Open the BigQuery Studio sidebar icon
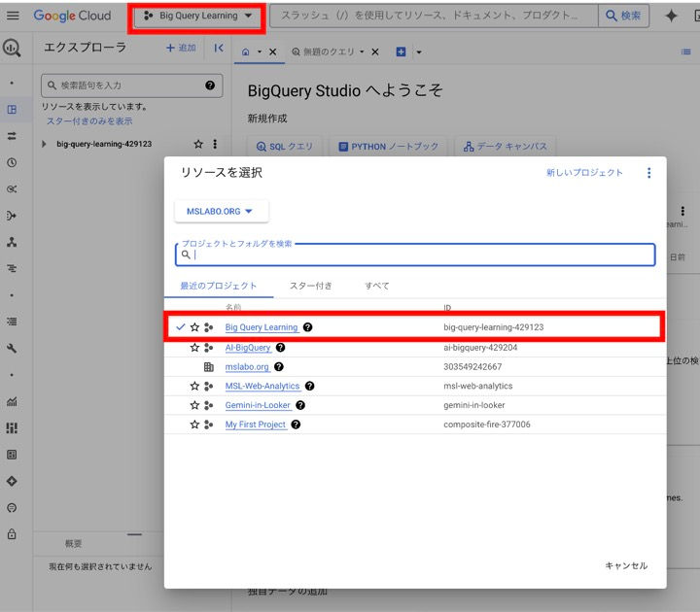Screen dimensions: 700x612 click(x=12, y=109)
